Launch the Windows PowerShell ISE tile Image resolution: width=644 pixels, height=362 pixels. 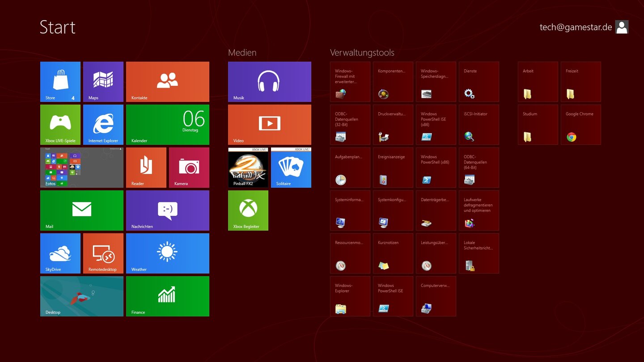pos(393,296)
